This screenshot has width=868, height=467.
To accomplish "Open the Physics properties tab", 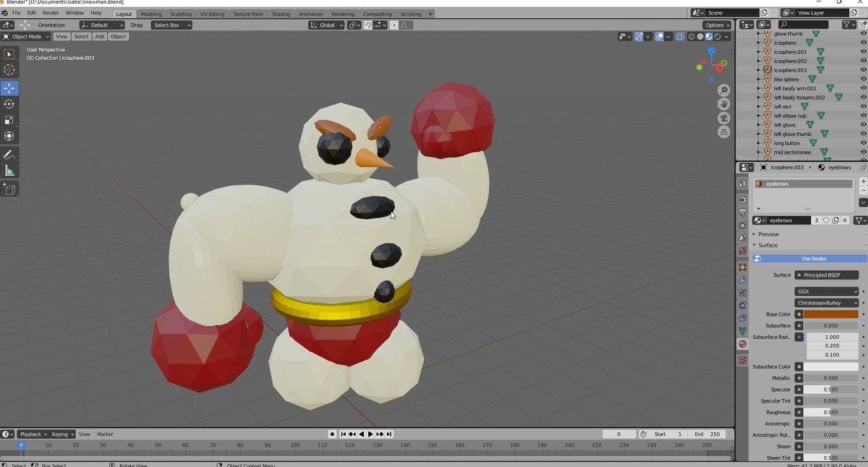I will (743, 306).
